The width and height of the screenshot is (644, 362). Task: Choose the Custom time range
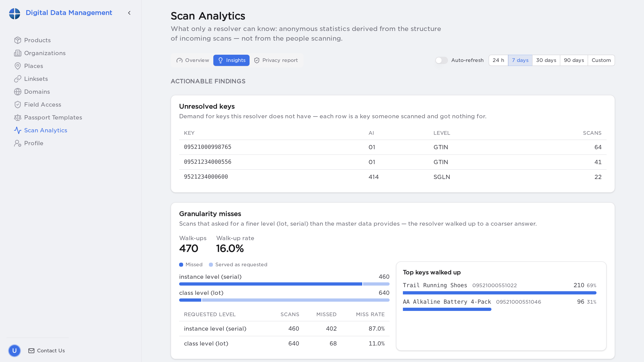601,60
